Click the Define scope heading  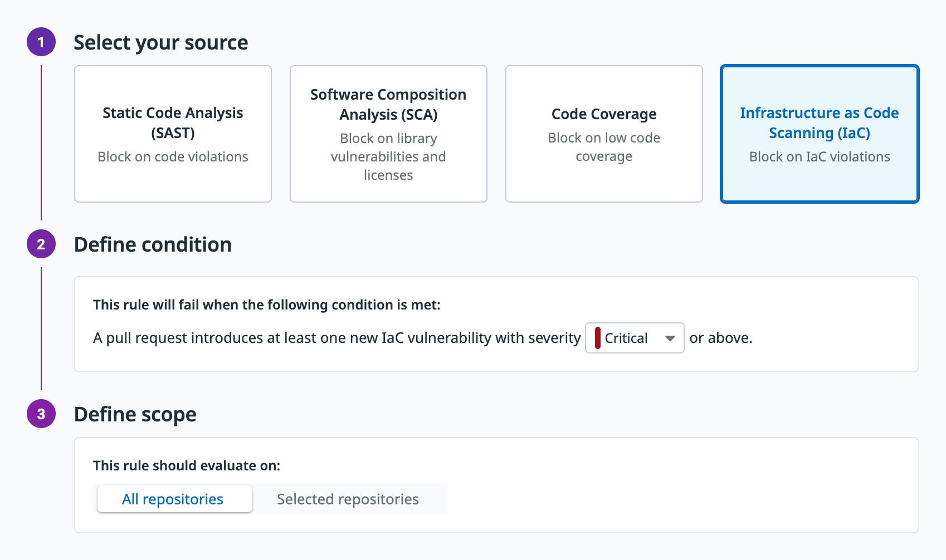[x=135, y=415]
